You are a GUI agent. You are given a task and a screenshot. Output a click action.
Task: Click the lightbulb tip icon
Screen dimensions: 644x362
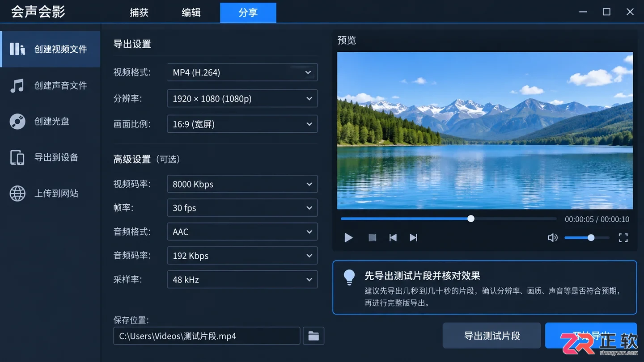(x=349, y=278)
